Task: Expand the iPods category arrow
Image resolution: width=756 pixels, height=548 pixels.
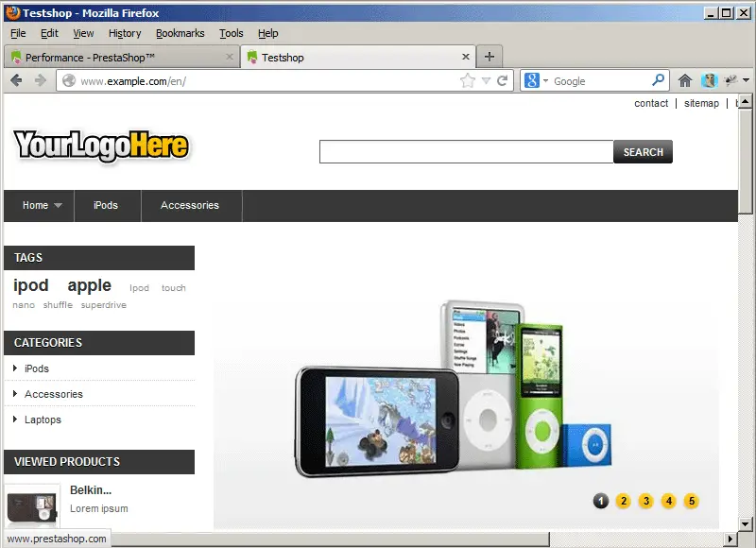Action: pos(15,368)
